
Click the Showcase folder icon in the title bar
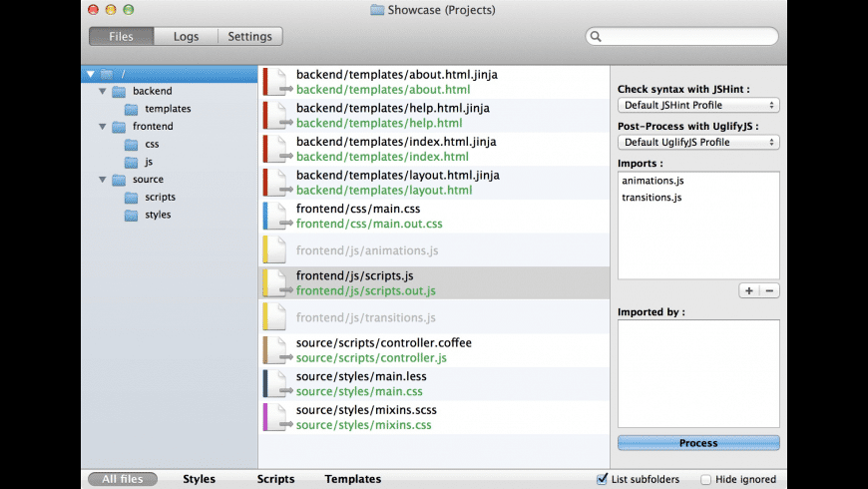click(377, 10)
